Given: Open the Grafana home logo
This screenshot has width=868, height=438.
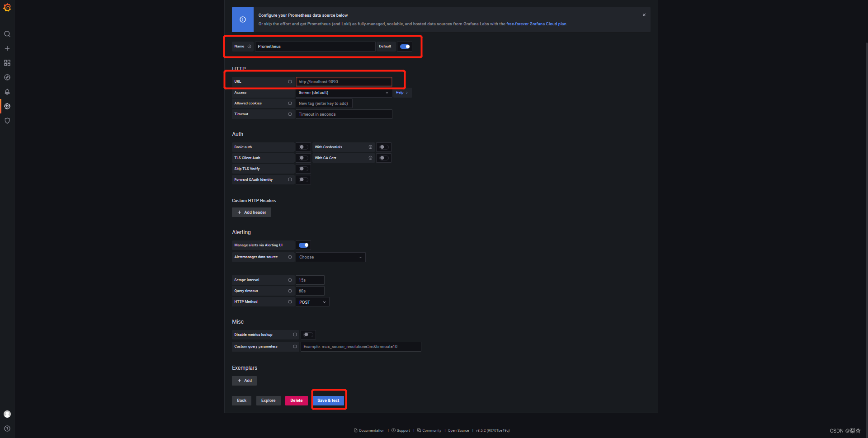Looking at the screenshot, I should pos(7,8).
